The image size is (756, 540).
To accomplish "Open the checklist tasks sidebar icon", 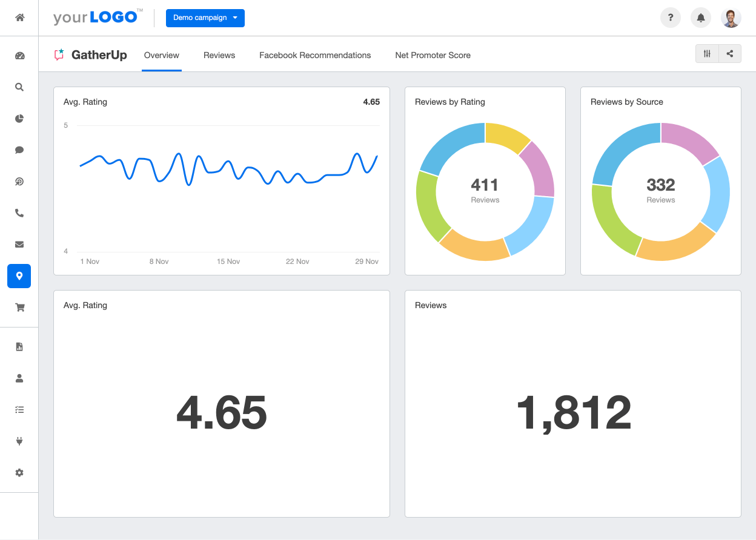I will tap(19, 410).
